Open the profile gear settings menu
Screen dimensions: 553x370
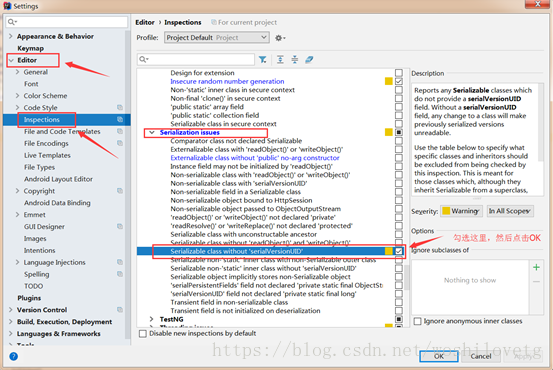click(280, 38)
